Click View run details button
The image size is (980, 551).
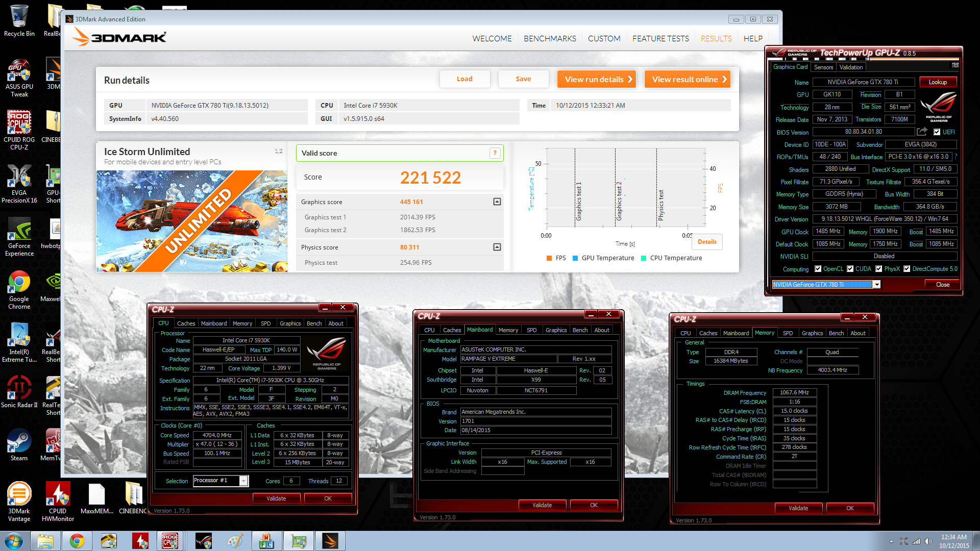[597, 79]
